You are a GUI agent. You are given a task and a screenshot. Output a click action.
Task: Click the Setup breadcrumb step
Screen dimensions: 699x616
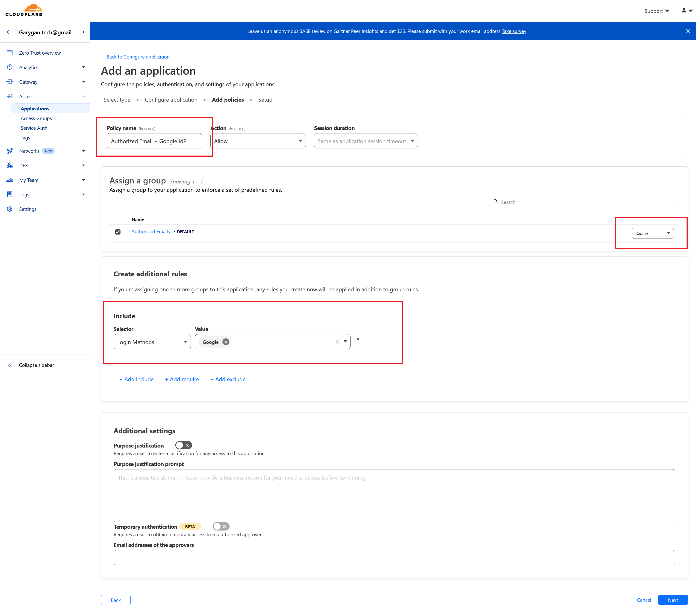(x=265, y=100)
